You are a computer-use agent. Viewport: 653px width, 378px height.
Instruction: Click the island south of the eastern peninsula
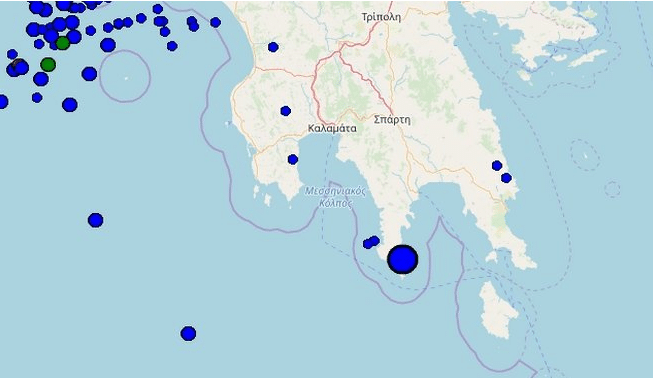tap(499, 309)
